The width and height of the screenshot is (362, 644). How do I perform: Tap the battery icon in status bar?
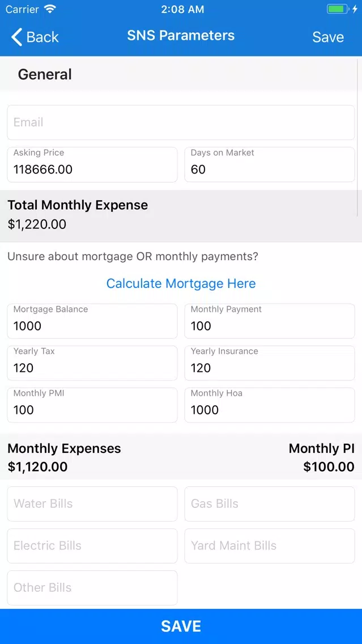point(338,9)
